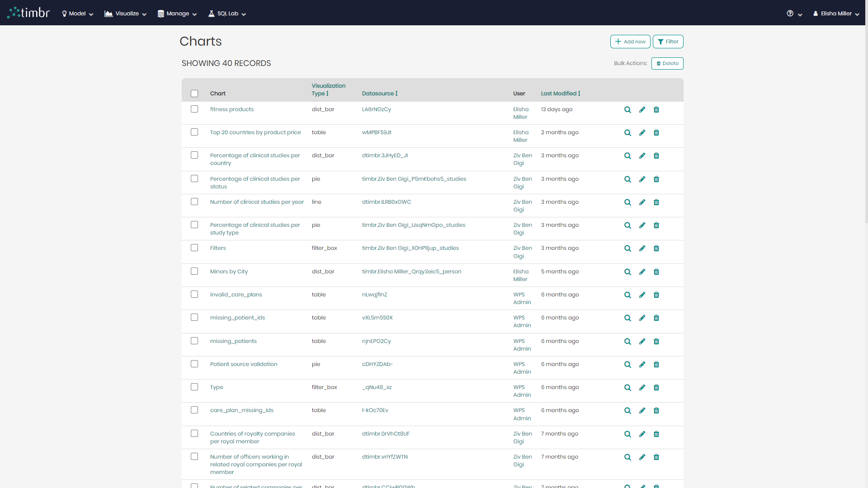Open the Elisha Miller user dropdown

(836, 14)
